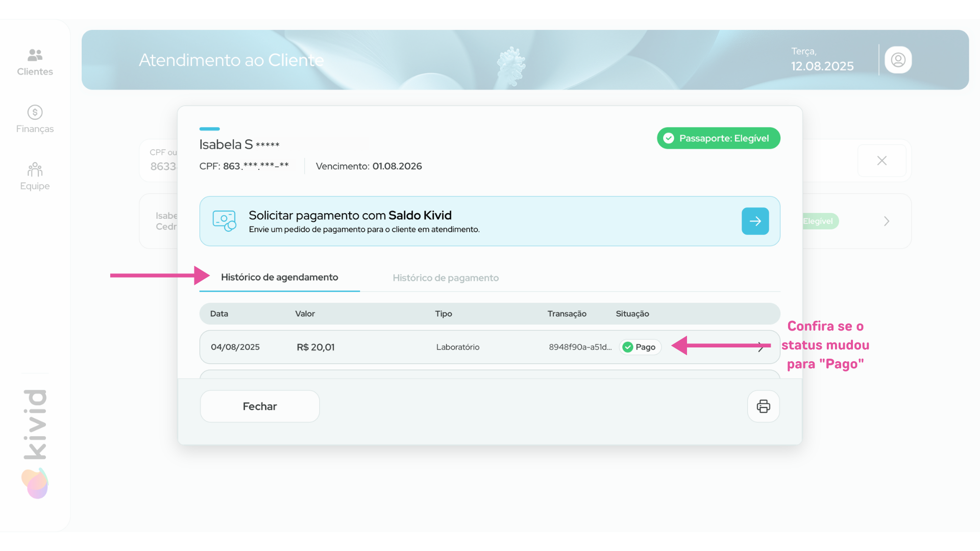Click the blue arrow payment request button

tap(755, 221)
